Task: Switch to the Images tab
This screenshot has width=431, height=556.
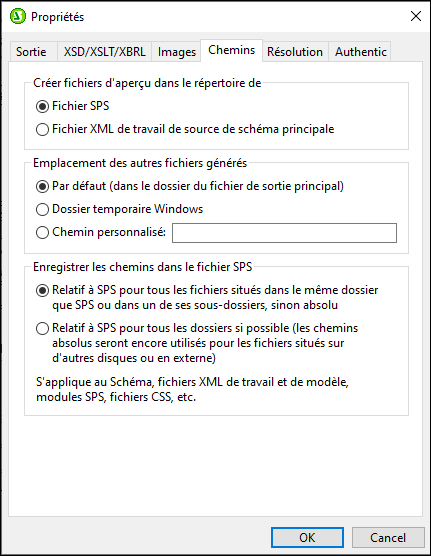Action: pos(177,52)
